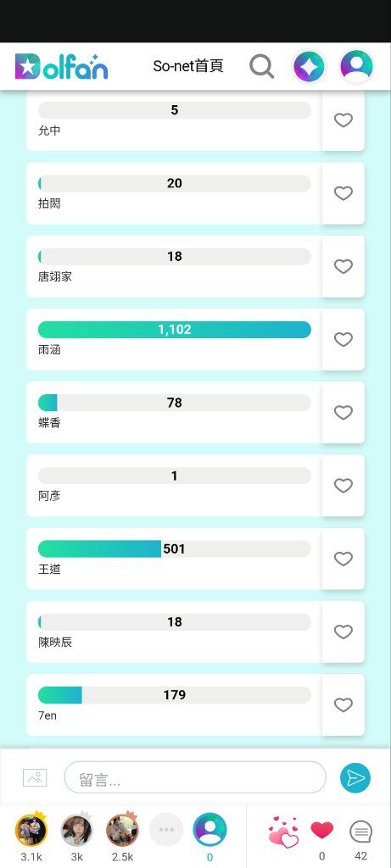Select my profile avatar showing 0
The height and width of the screenshot is (868, 391).
pyautogui.click(x=209, y=829)
